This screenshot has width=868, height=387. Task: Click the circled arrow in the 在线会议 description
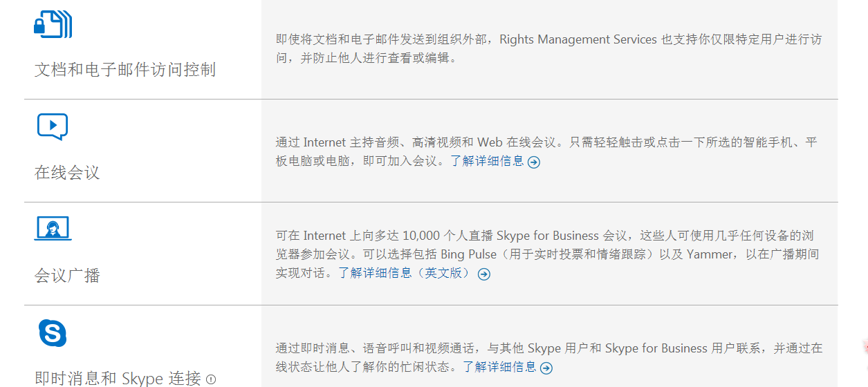coord(534,162)
